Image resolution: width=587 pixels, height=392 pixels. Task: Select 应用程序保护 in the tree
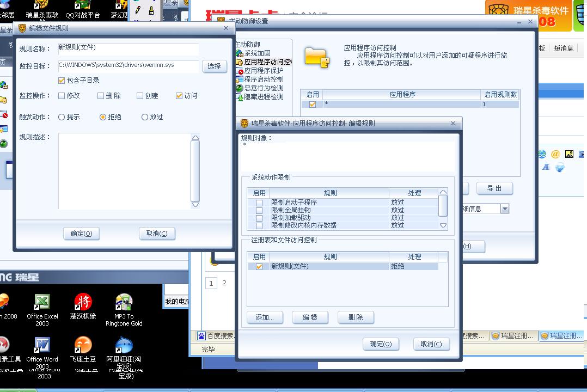[264, 71]
